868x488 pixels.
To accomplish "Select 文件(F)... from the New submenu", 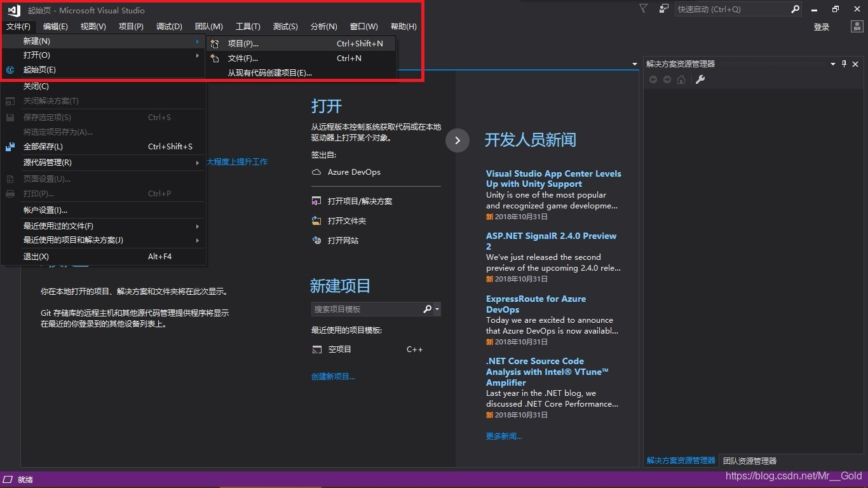I will tap(300, 58).
